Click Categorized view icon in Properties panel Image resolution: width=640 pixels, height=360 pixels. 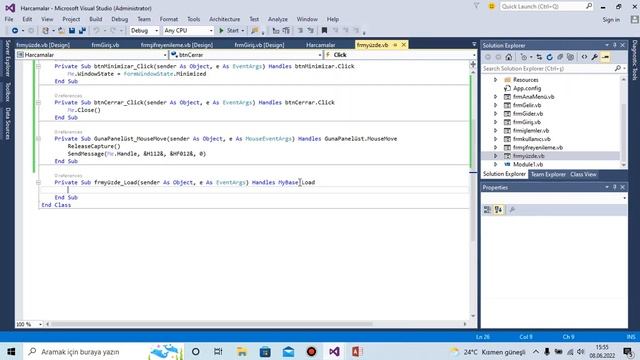(x=487, y=210)
